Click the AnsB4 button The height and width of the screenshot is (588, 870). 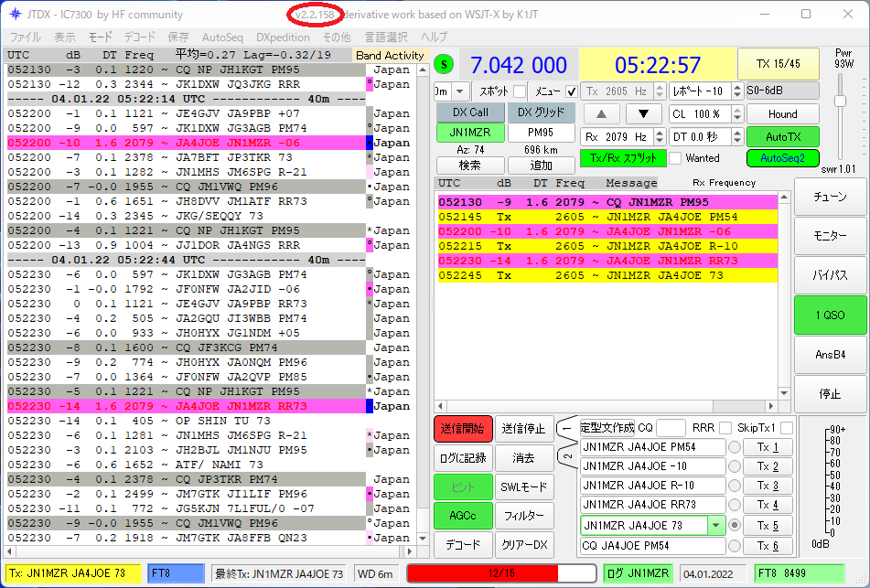(x=830, y=354)
